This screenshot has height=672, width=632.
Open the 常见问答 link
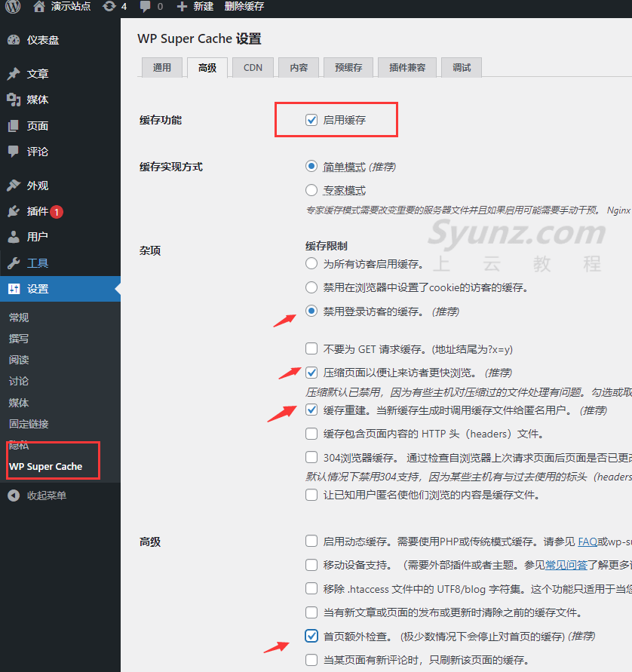566,566
